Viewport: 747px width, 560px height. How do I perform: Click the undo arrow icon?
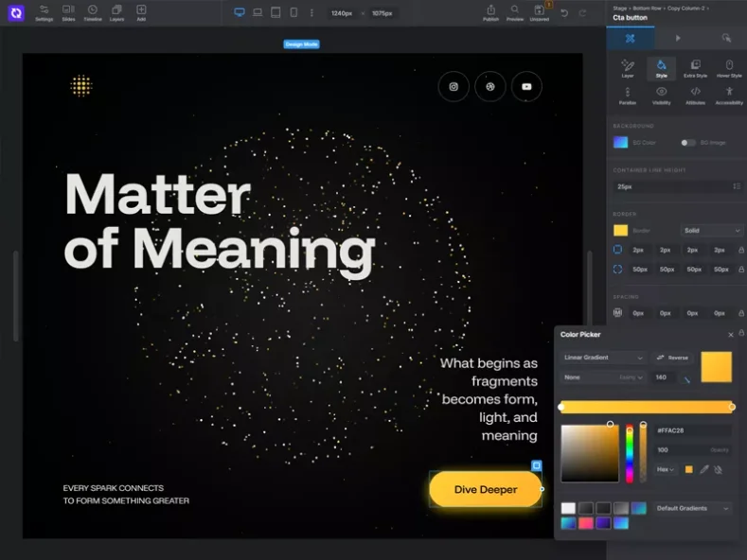[x=565, y=13]
